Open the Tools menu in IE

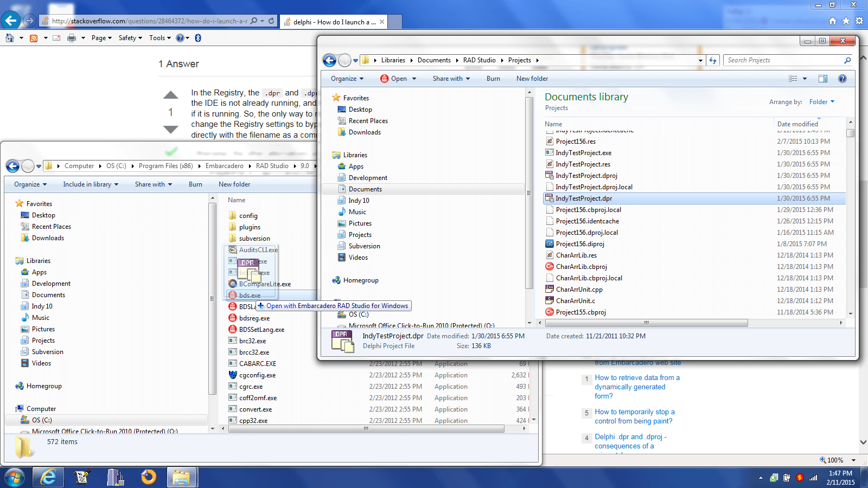coord(159,38)
